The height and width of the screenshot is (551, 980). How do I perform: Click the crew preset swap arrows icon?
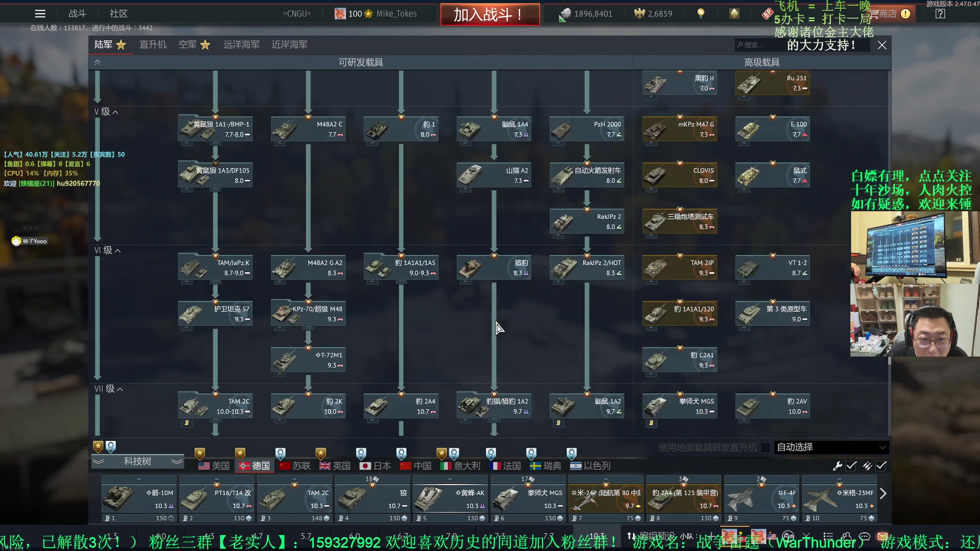pos(632,536)
